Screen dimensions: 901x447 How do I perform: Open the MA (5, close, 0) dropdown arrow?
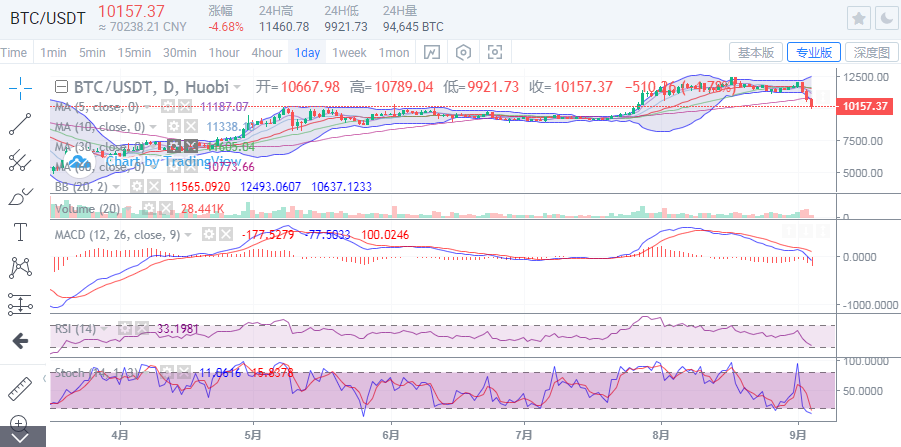click(149, 106)
